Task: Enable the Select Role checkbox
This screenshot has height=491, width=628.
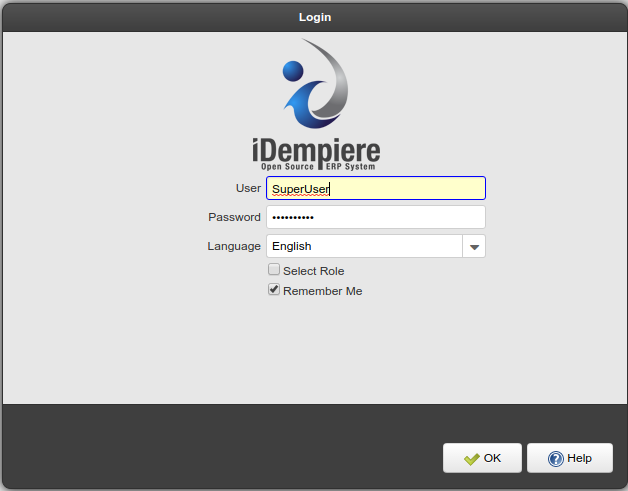Action: (273, 270)
